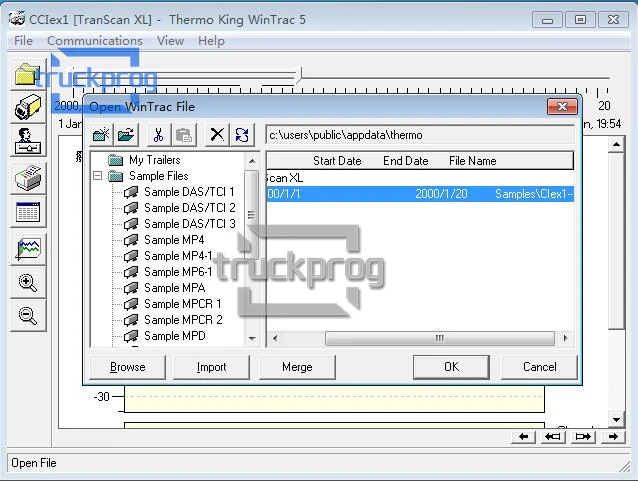
Task: Click the path field c:\users\public\appdata\thermo
Action: click(x=420, y=135)
